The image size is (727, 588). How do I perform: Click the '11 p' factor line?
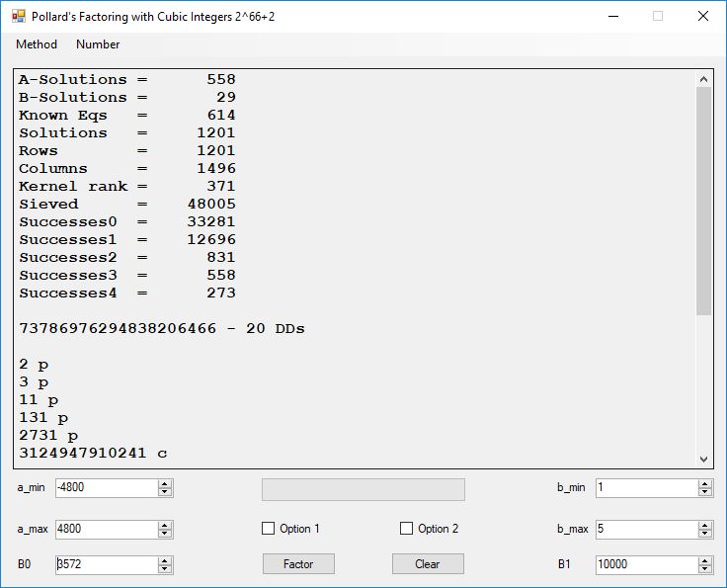pos(39,399)
